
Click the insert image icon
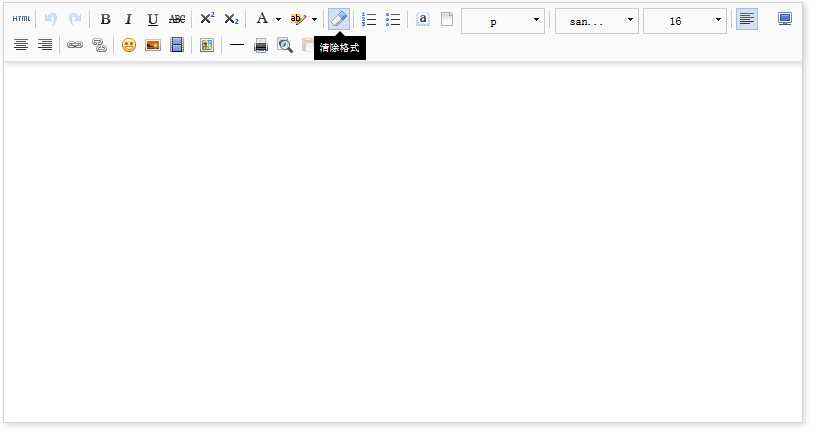click(153, 46)
